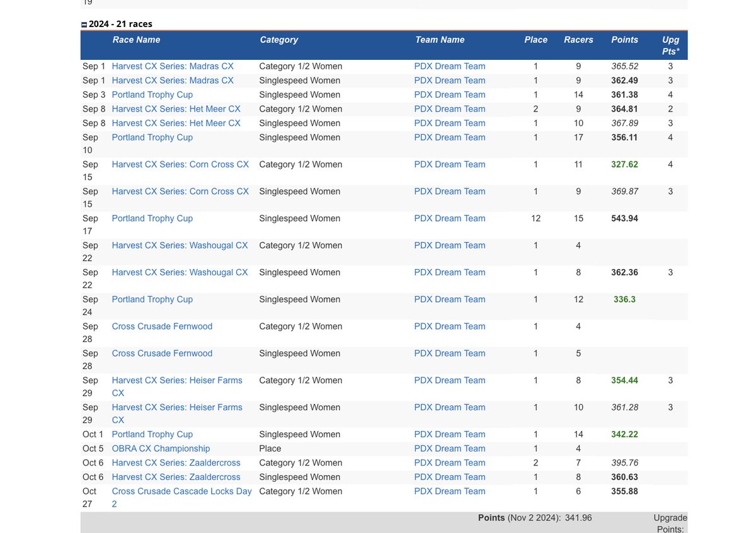
Task: Select the points value 356.11
Action: coord(625,137)
